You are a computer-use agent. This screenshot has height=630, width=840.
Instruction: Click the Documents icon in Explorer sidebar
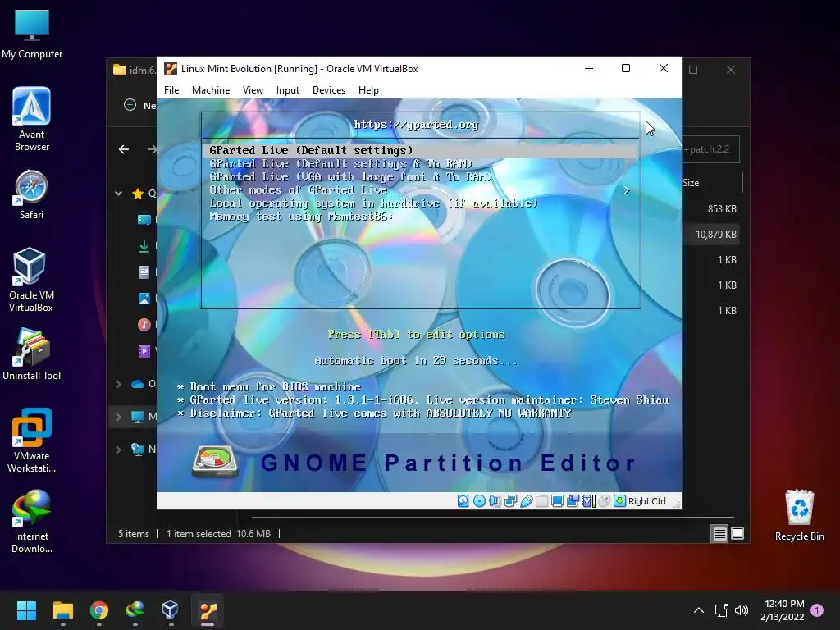click(x=144, y=272)
